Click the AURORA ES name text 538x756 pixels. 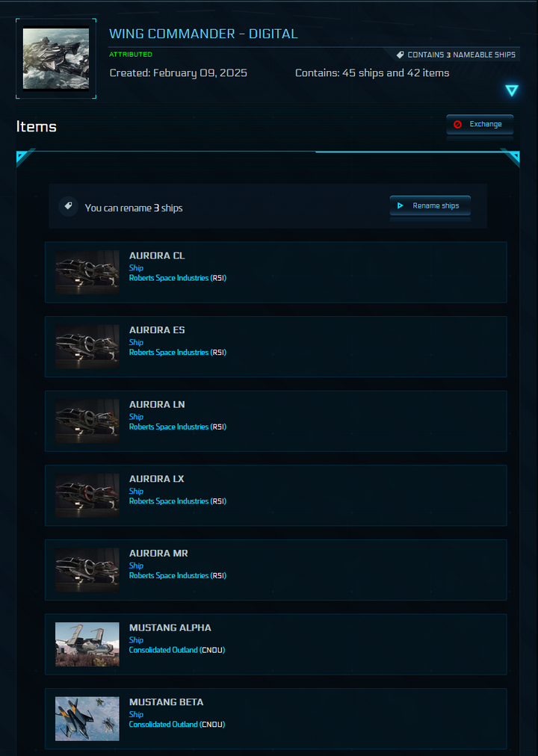pyautogui.click(x=157, y=329)
